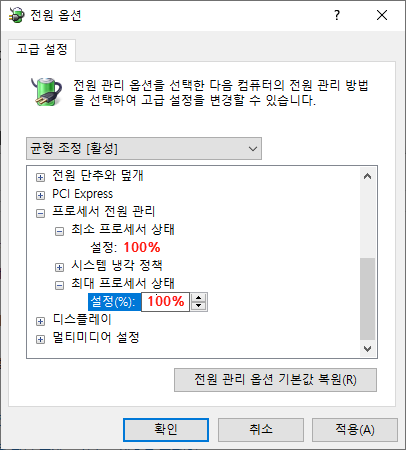
Task: Expand the 전원 단추와 덮개 node
Action: pyautogui.click(x=40, y=177)
